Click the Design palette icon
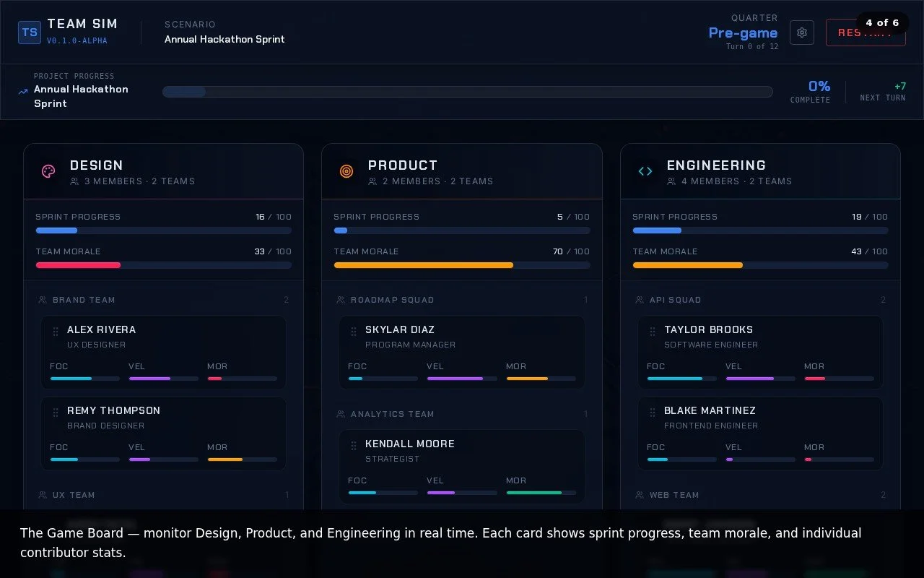Screen dimensions: 924x578 click(48, 171)
